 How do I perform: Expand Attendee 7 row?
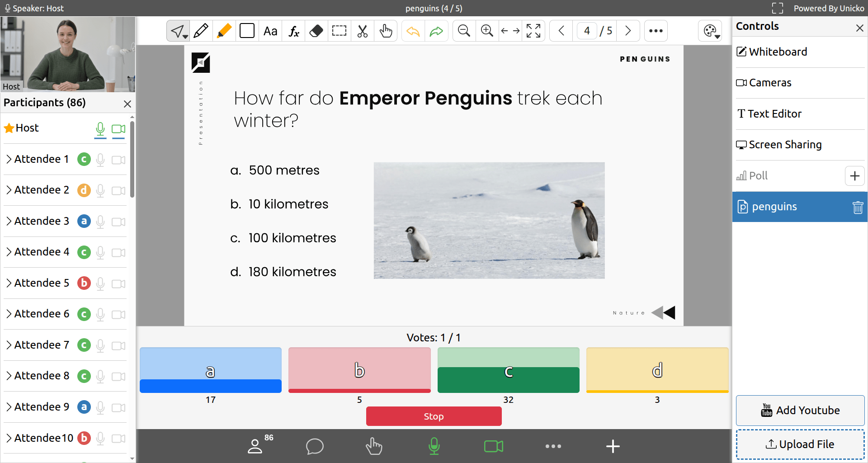coord(9,345)
